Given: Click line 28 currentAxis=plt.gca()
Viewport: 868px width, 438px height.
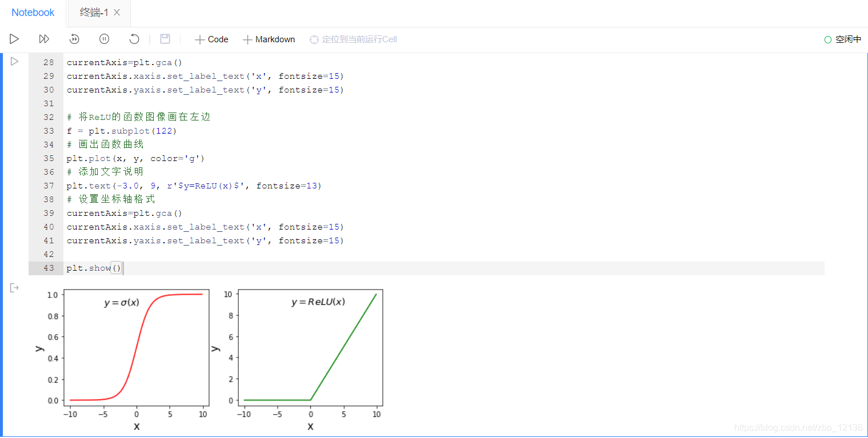Looking at the screenshot, I should (125, 62).
